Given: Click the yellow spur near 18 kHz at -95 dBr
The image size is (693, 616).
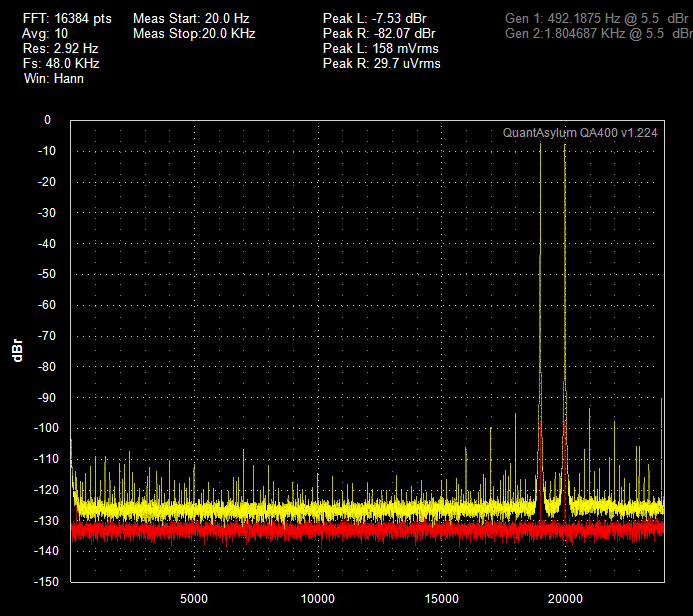Looking at the screenshot, I should pos(515,414).
